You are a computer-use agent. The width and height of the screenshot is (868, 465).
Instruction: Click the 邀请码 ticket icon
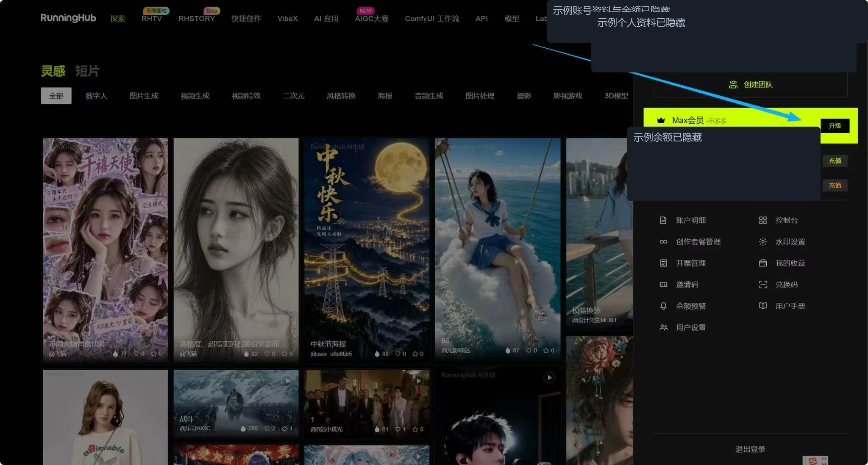click(x=663, y=285)
